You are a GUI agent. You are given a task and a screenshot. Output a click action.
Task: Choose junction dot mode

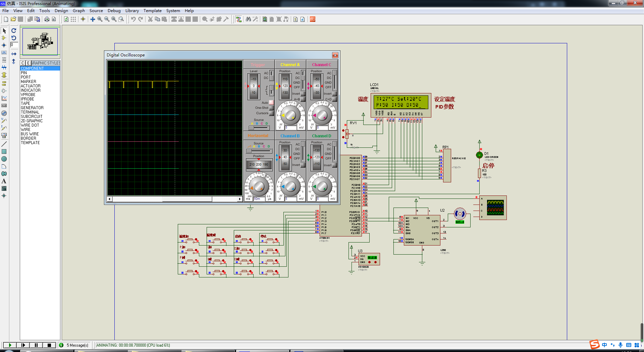coord(4,45)
